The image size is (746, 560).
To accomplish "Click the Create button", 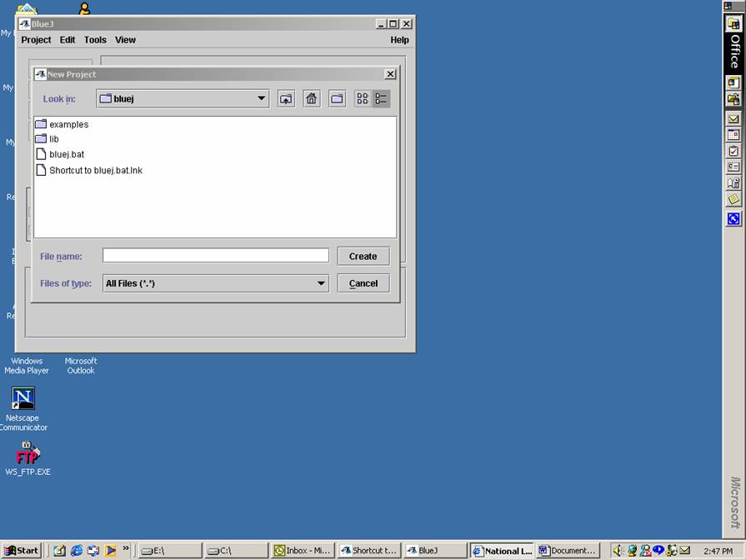I will tap(363, 256).
